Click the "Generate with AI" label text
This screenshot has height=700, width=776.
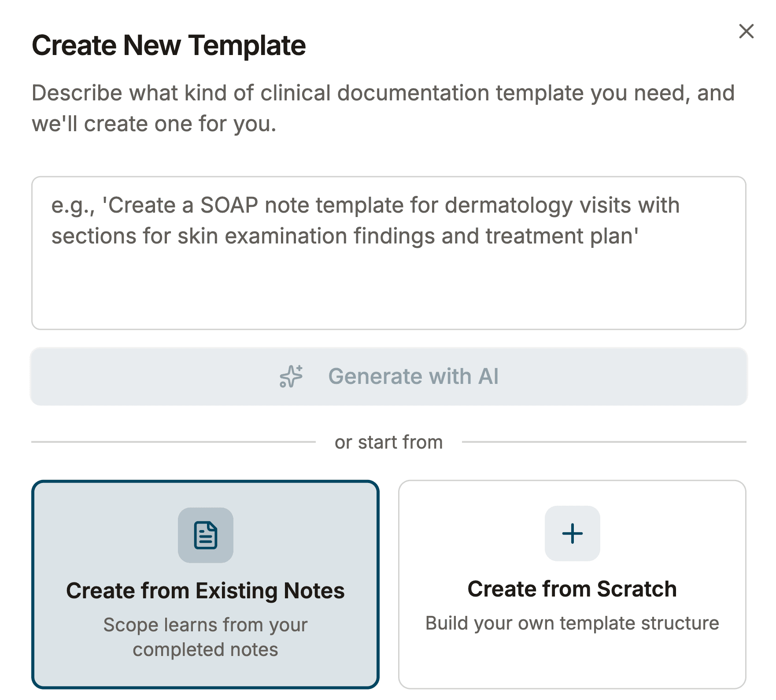click(x=413, y=376)
